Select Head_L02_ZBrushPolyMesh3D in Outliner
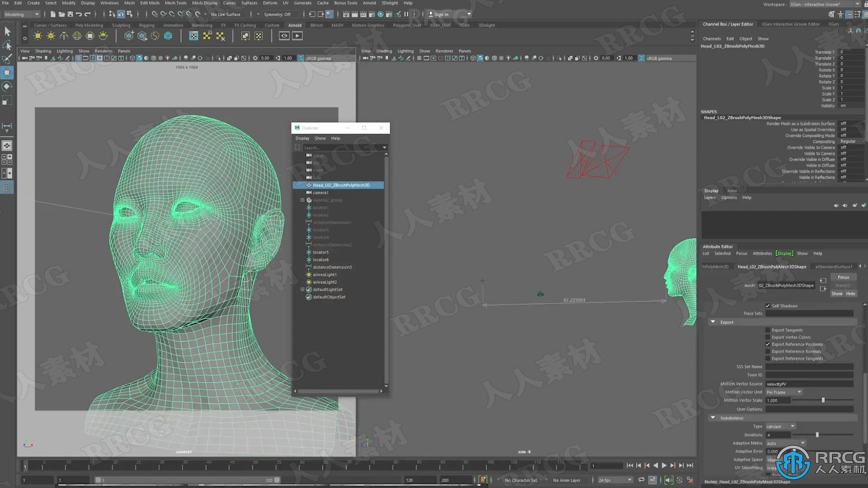Image resolution: width=868 pixels, height=488 pixels. [341, 185]
